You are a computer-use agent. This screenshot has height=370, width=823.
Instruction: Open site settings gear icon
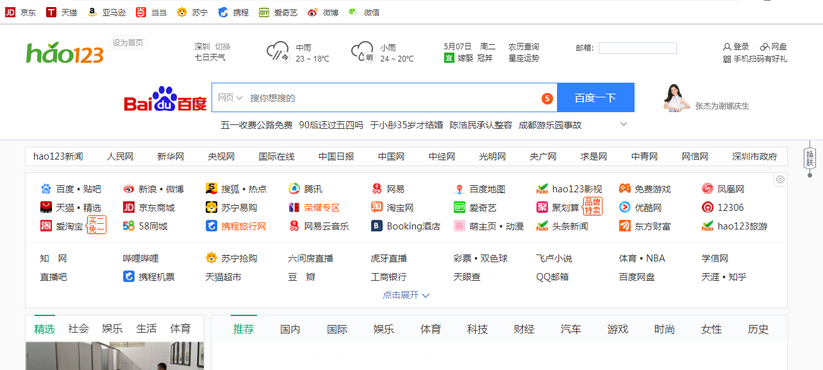[x=780, y=179]
